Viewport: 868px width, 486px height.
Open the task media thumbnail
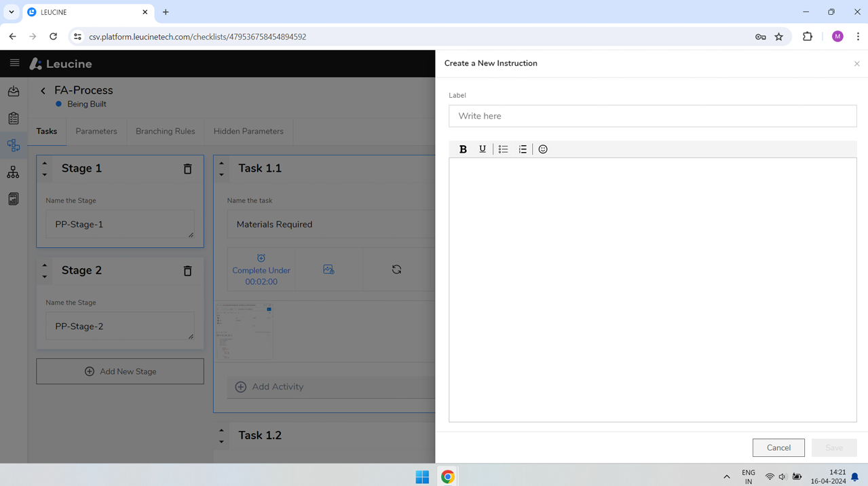point(245,332)
